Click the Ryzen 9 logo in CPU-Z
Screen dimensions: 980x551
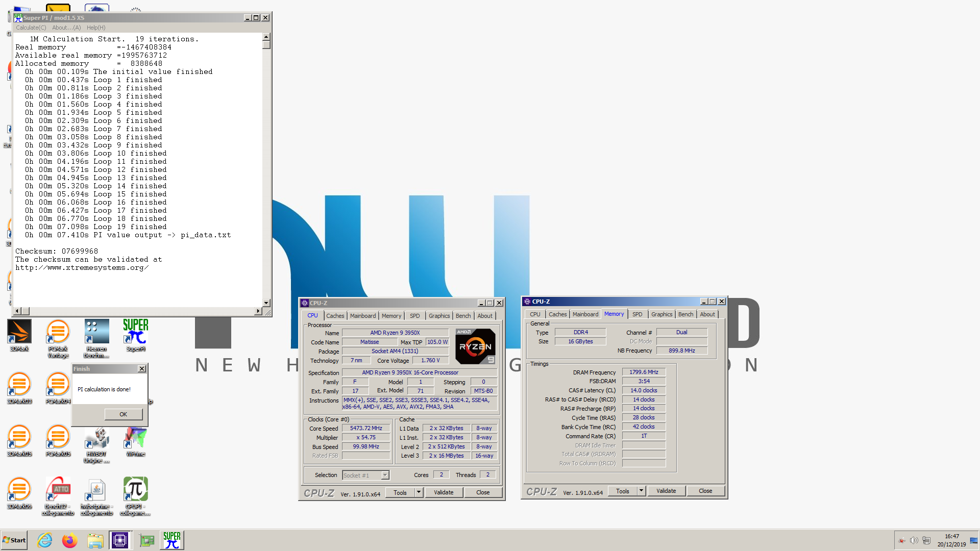[475, 346]
